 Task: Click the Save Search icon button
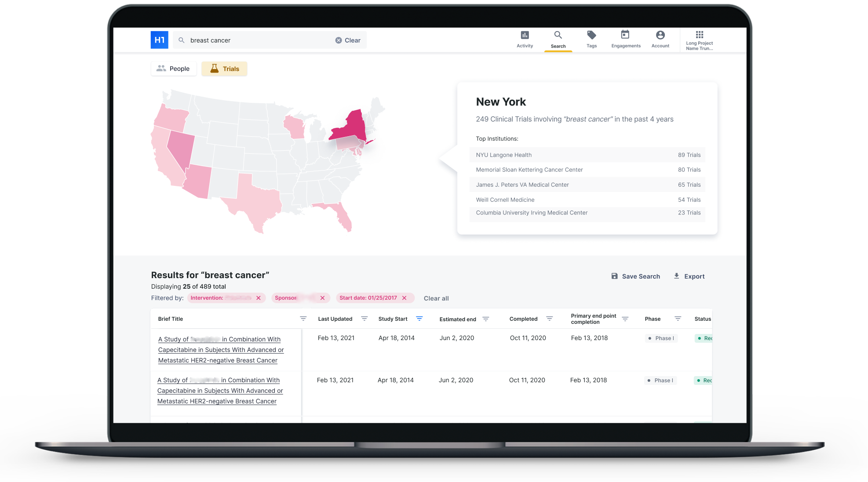614,276
